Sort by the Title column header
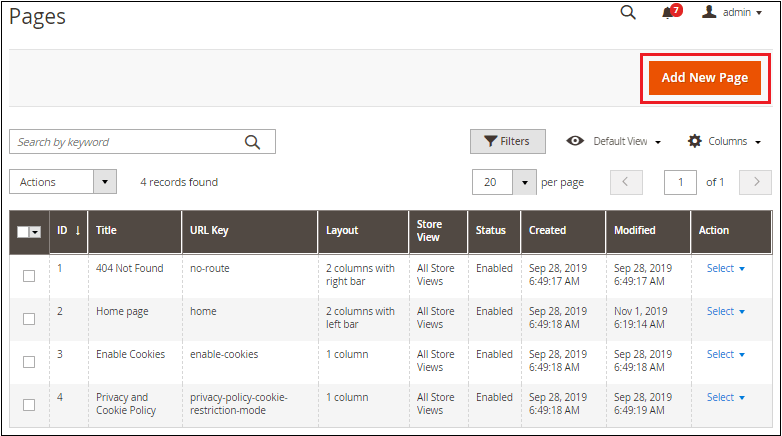The image size is (782, 436). click(135, 231)
